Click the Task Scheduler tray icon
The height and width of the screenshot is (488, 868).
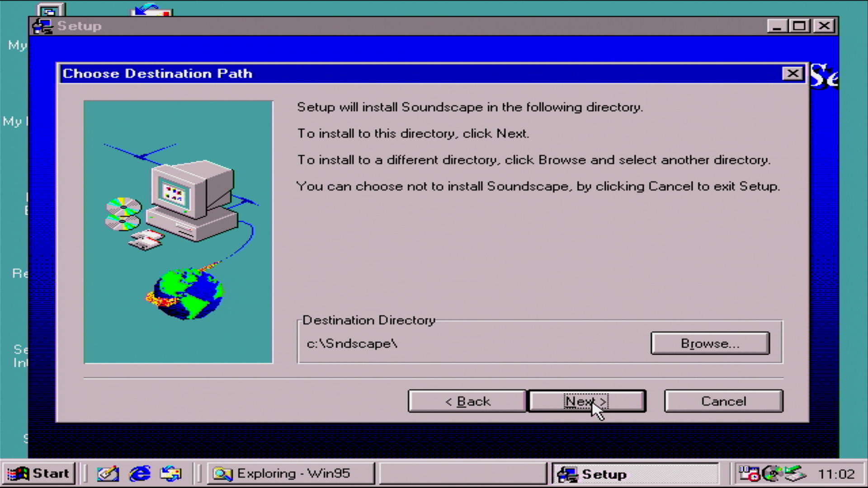(x=749, y=474)
